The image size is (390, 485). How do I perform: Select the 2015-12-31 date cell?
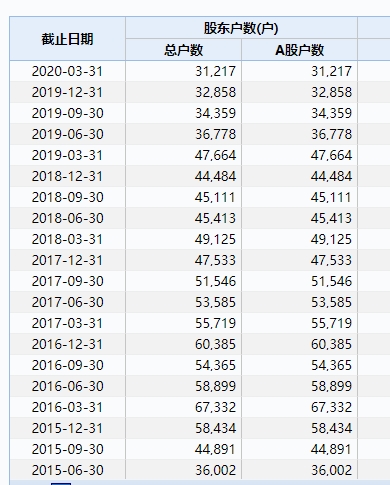point(67,428)
